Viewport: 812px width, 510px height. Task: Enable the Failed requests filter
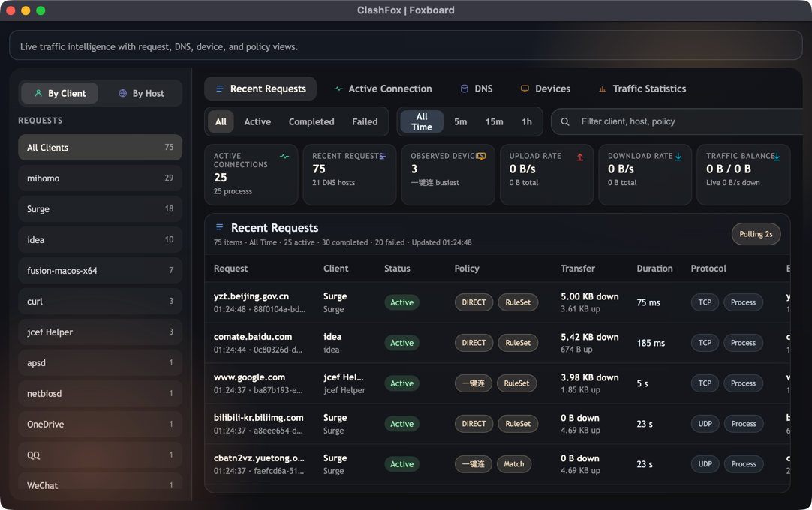coord(365,121)
